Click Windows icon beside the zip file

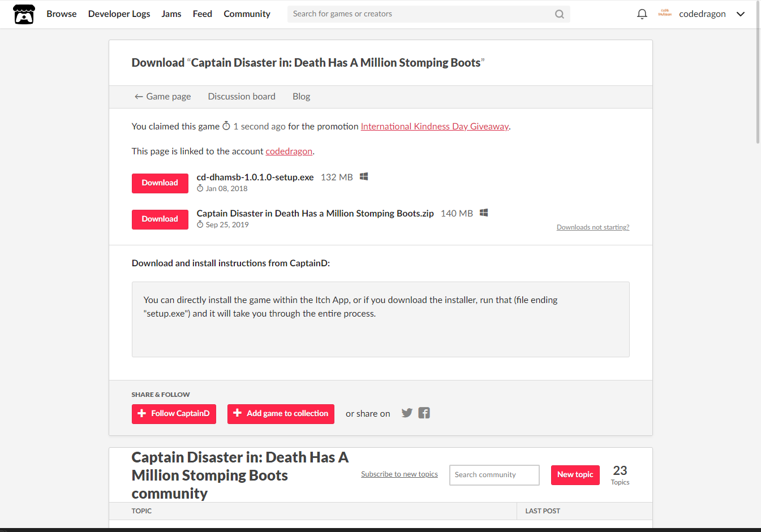click(x=484, y=213)
